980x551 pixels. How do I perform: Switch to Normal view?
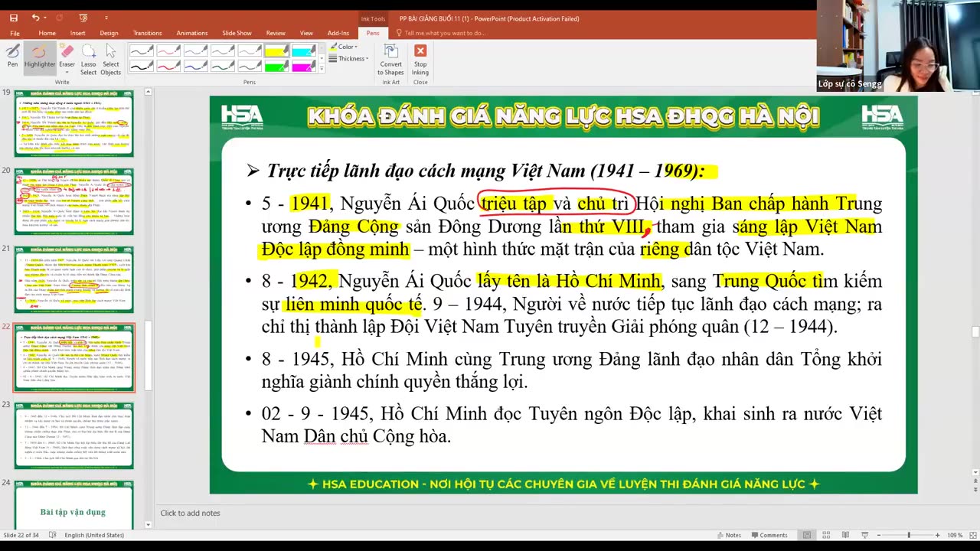[x=806, y=535]
